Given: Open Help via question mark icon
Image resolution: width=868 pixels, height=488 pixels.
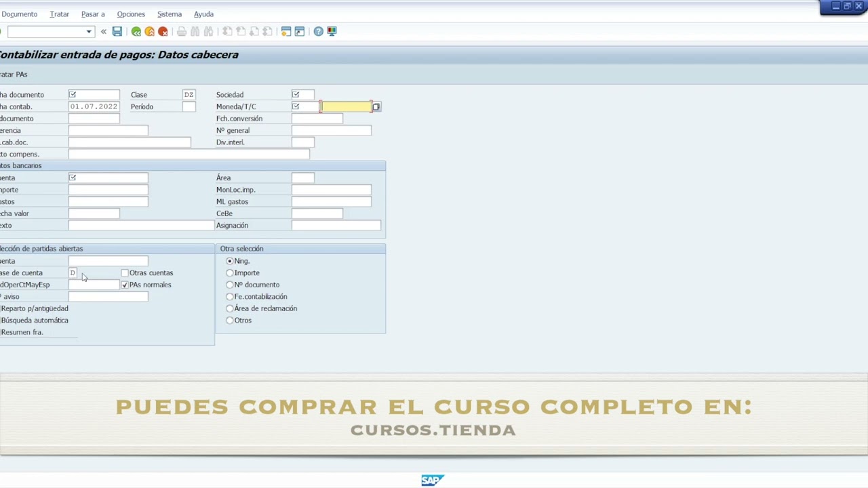Looking at the screenshot, I should tap(319, 32).
